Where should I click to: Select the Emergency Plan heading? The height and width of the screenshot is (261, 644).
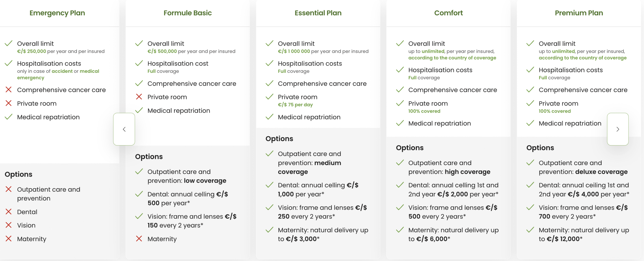click(57, 13)
